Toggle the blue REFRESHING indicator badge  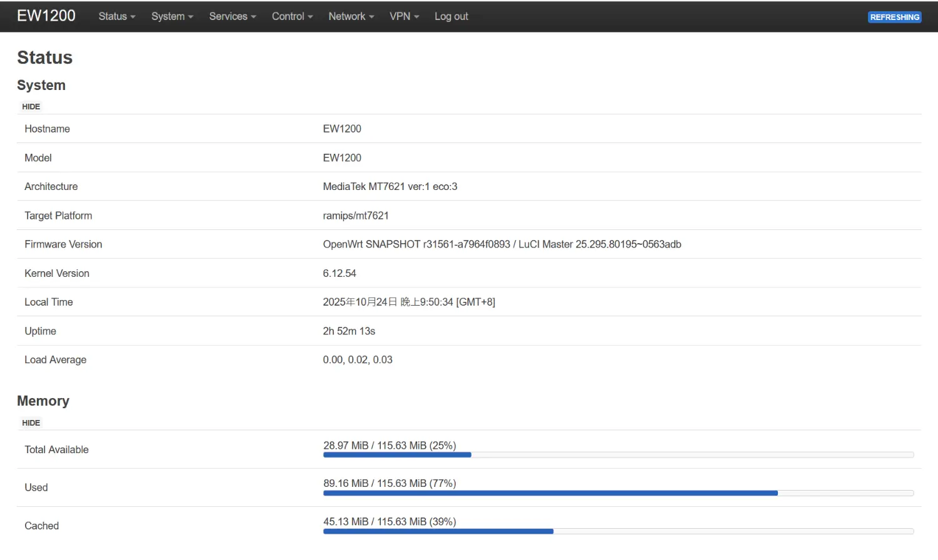(894, 17)
